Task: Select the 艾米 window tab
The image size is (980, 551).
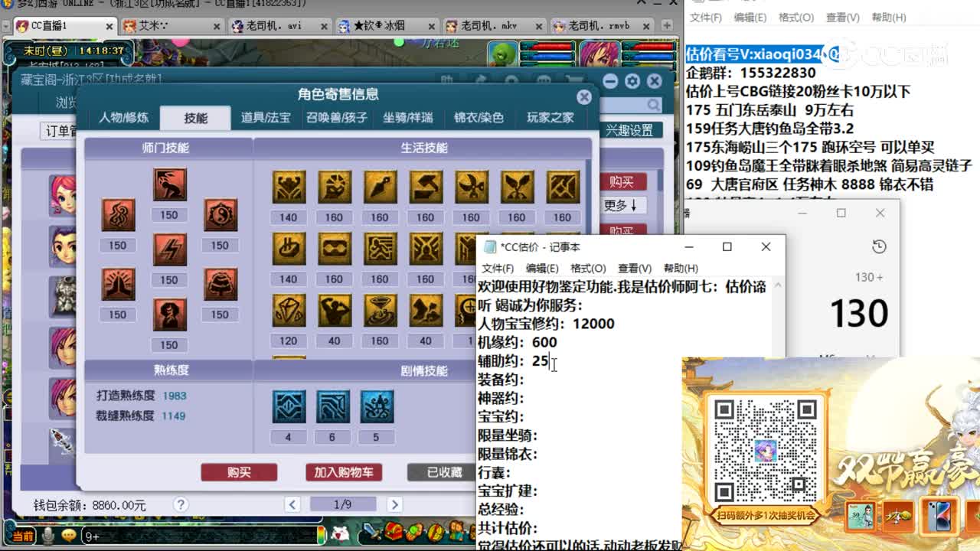Action: pos(174,26)
